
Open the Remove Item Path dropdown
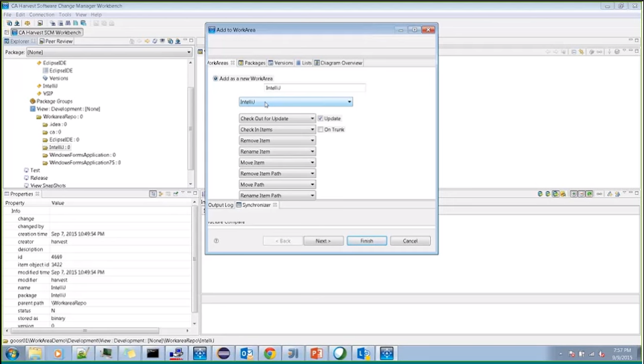[277, 174]
